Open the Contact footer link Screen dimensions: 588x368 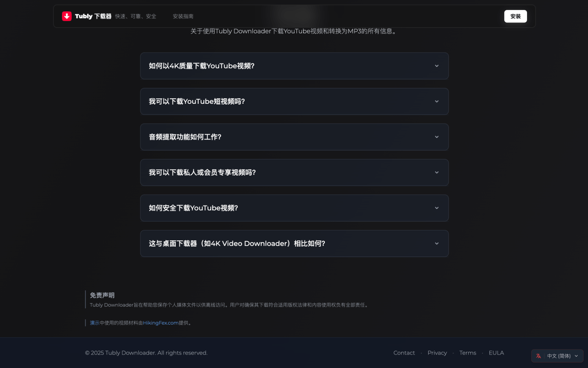click(404, 353)
